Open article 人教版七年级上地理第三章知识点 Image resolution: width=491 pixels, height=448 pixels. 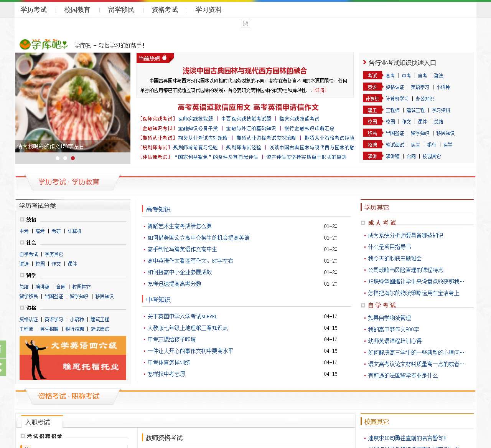point(188,328)
